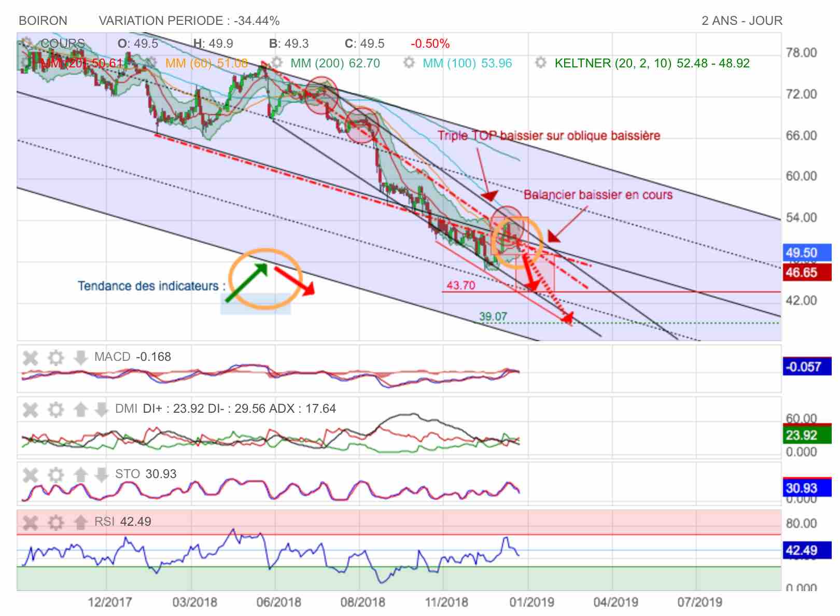
Task: Click the 06/2018 date axis label
Action: tap(278, 602)
